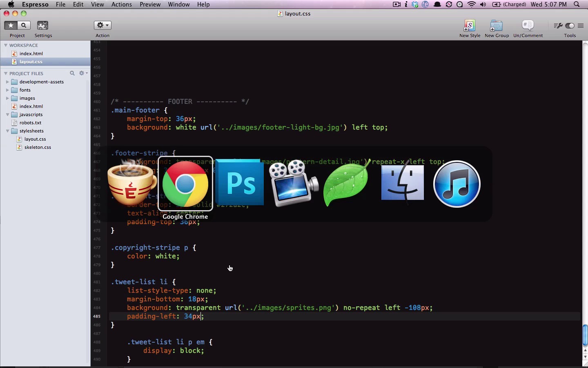Click the menu bar clock Wed 5:07 PM

(x=548, y=4)
